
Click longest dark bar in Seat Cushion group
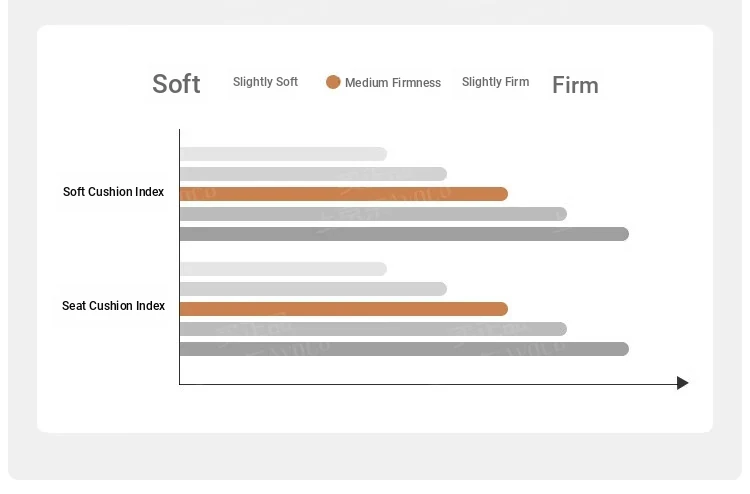coord(405,349)
